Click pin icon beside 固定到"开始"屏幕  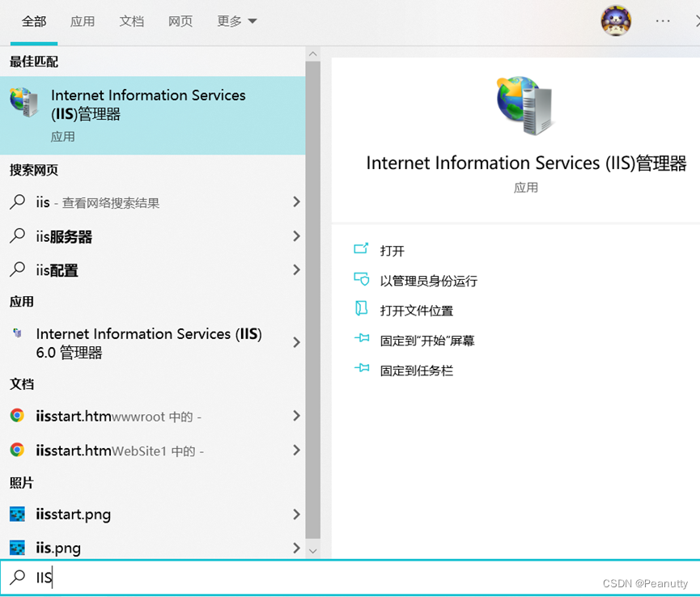[362, 338]
